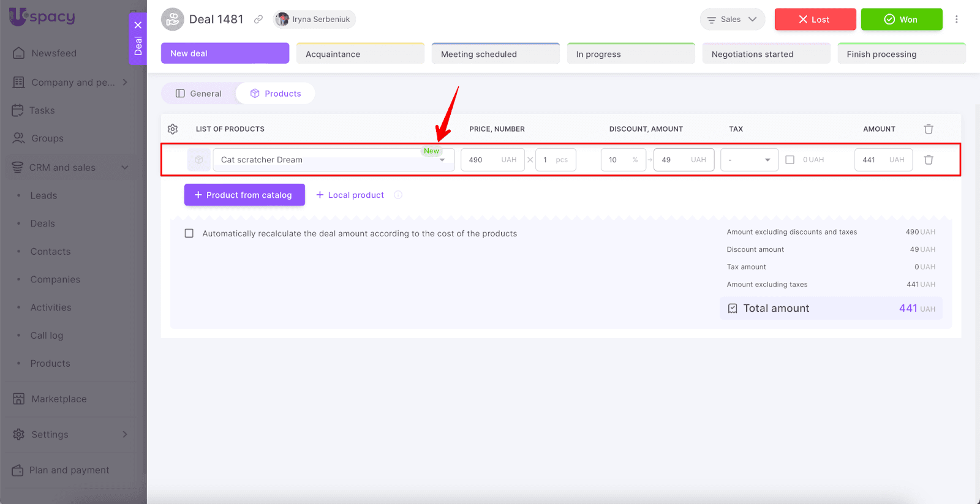Open the three-dot more options menu
The image size is (980, 504).
(956, 20)
